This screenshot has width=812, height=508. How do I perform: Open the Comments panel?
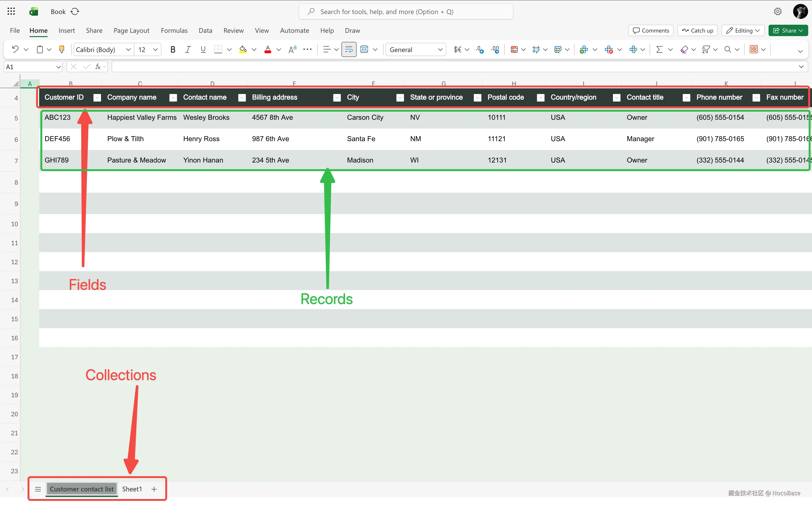click(x=650, y=30)
